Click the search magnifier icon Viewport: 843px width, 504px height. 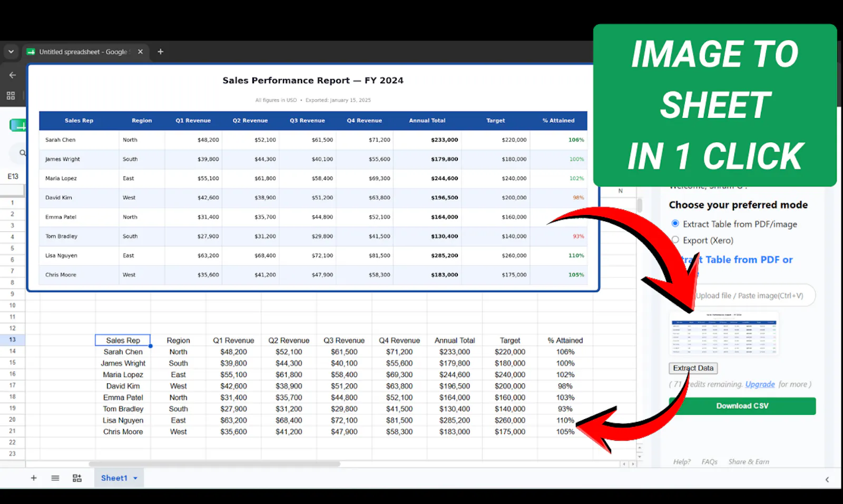[23, 153]
